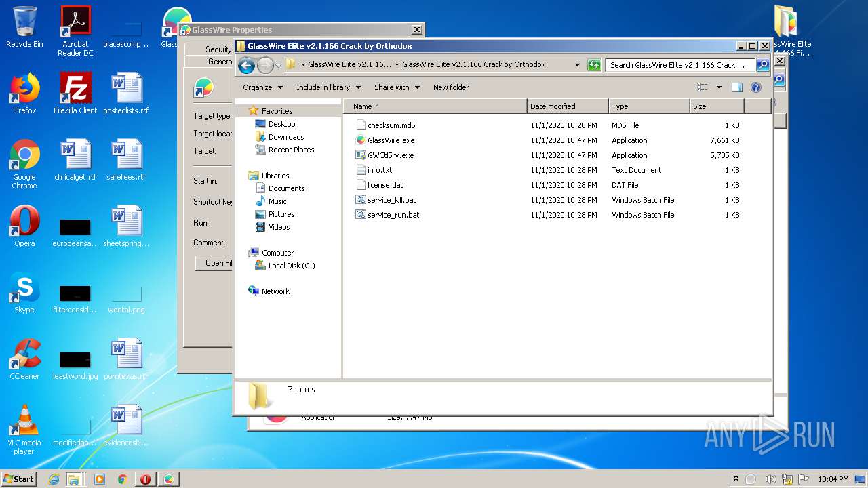Select the service_kill.bat file icon
Viewport: 868px width, 488px height.
click(x=361, y=200)
